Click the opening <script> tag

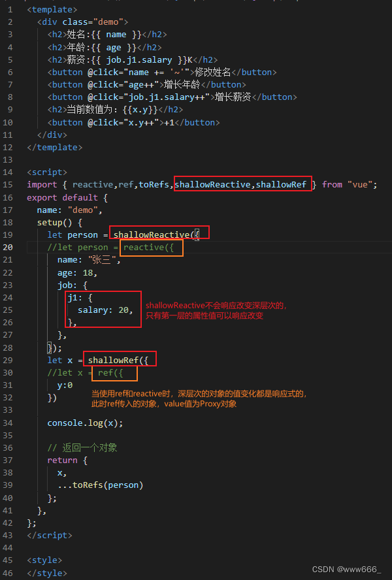click(47, 172)
